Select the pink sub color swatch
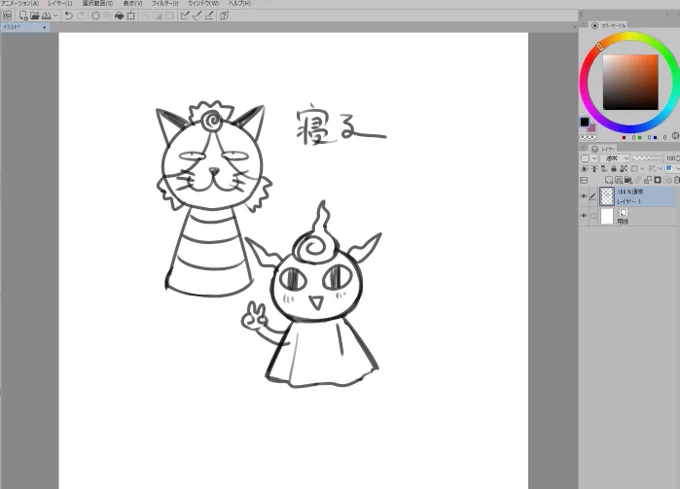 (592, 128)
